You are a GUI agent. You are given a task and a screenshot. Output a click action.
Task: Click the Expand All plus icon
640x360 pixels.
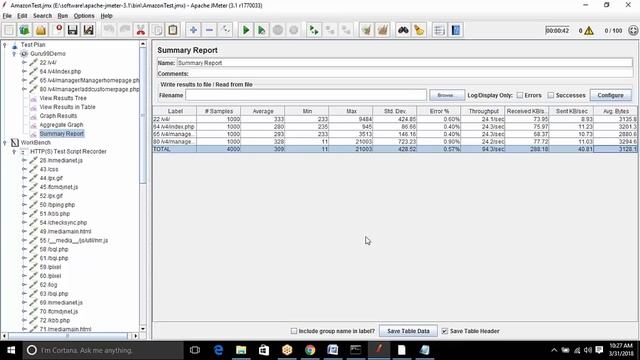click(193, 30)
